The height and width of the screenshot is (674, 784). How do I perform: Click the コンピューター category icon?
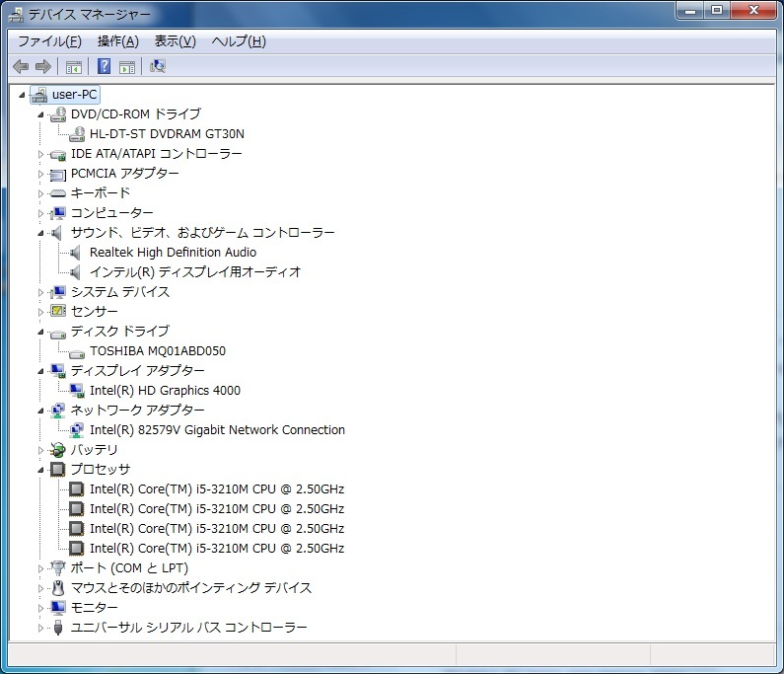pos(58,213)
